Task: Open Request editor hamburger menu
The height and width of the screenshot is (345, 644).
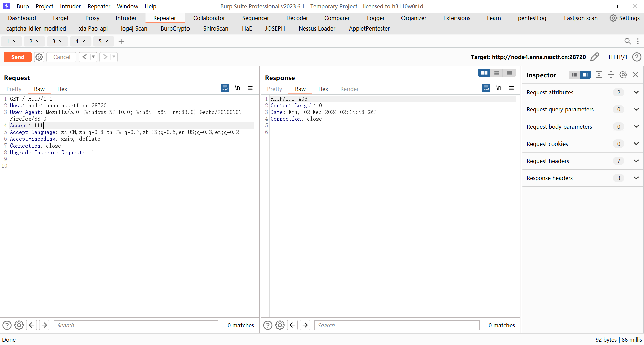Action: (250, 88)
